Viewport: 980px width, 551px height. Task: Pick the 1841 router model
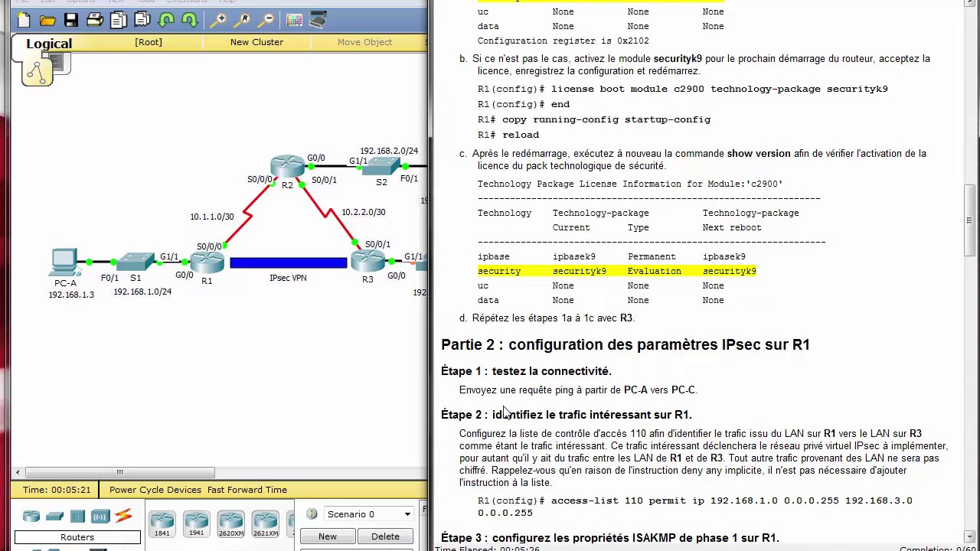pos(162,523)
